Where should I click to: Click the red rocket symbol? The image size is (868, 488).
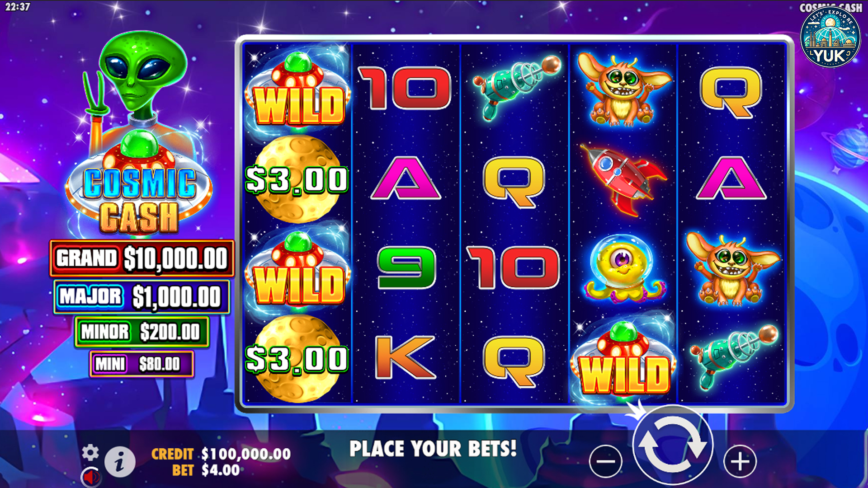click(x=623, y=179)
